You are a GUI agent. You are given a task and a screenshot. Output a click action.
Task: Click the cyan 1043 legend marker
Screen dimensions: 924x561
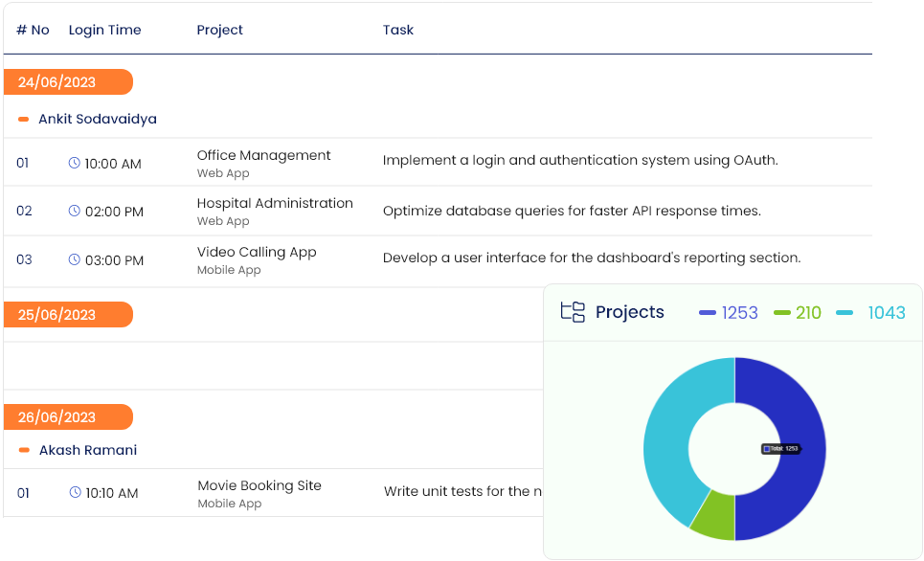point(845,313)
